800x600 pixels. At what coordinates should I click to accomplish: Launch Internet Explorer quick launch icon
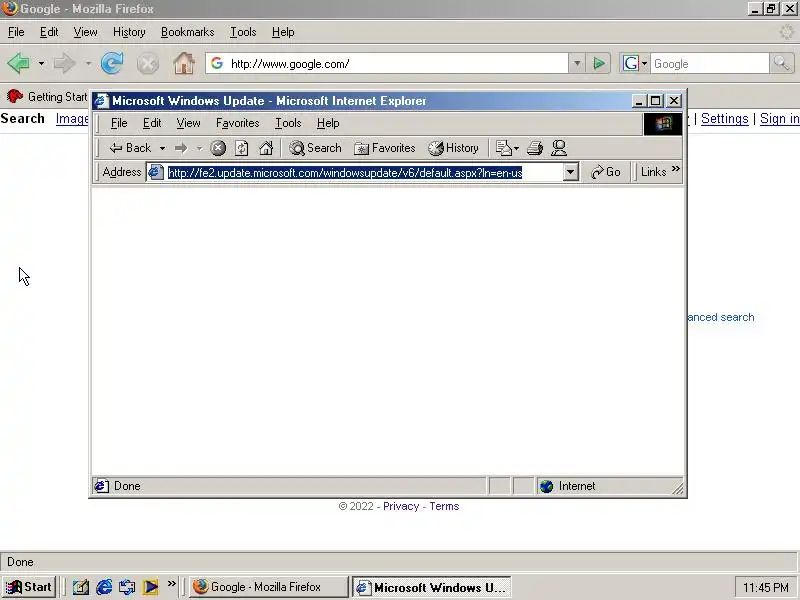pyautogui.click(x=104, y=587)
